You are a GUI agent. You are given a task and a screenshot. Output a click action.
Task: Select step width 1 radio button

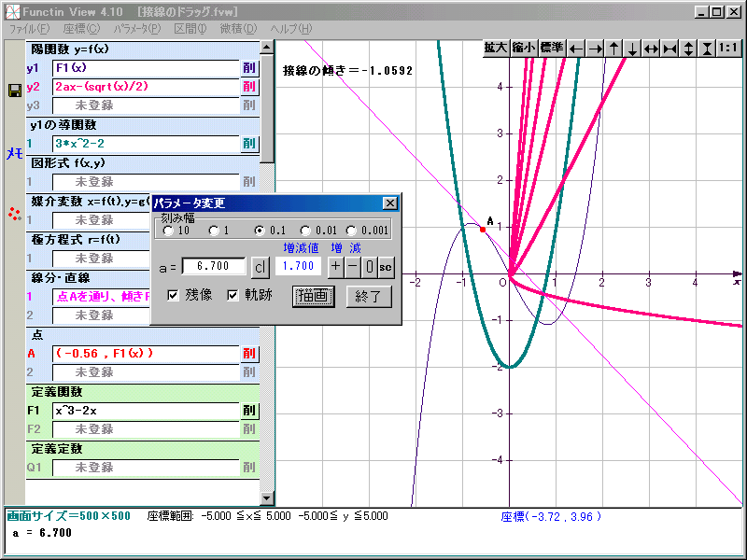pyautogui.click(x=214, y=231)
